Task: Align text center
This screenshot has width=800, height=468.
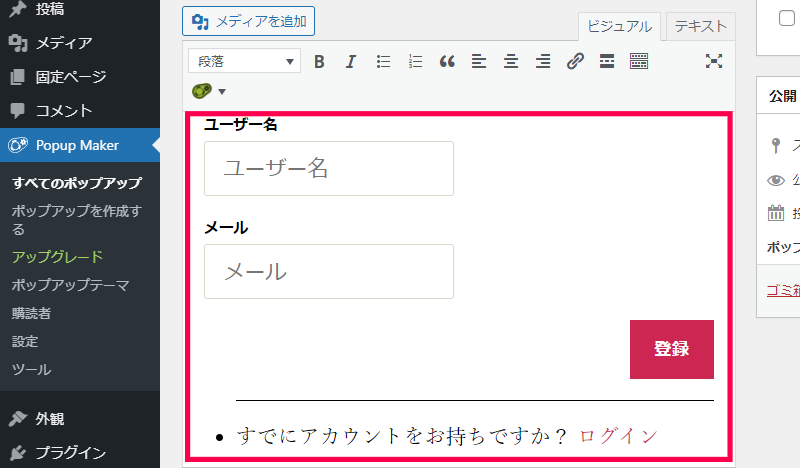Action: (x=511, y=62)
